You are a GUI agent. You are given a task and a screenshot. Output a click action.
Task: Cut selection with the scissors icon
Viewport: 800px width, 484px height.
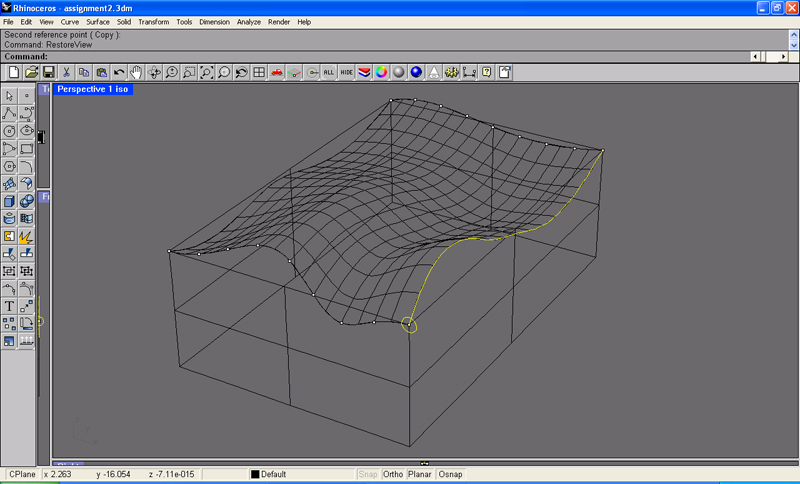66,72
